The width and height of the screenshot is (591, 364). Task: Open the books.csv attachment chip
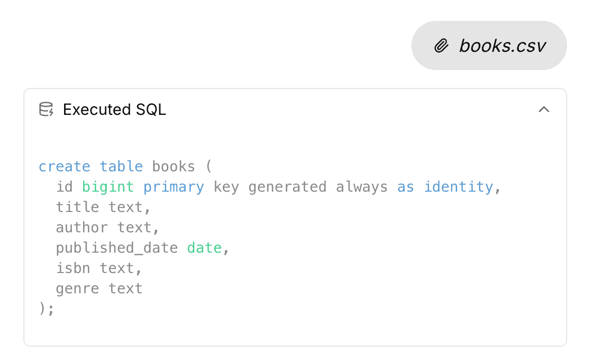(x=489, y=46)
